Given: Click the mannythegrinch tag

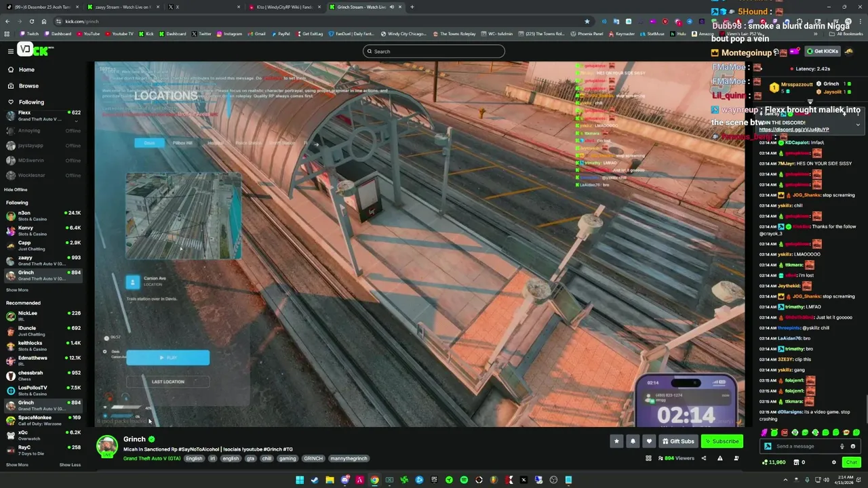Looking at the screenshot, I should point(349,458).
